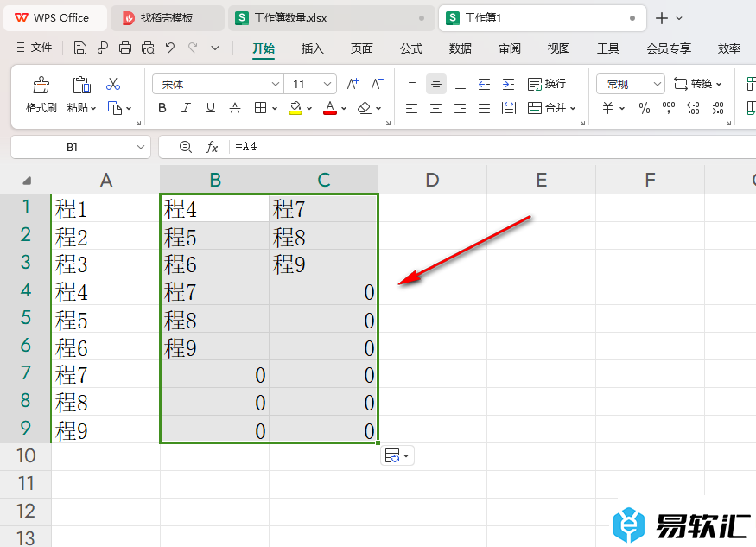Select cell A5 containing 程5
The image size is (756, 547).
pos(105,320)
